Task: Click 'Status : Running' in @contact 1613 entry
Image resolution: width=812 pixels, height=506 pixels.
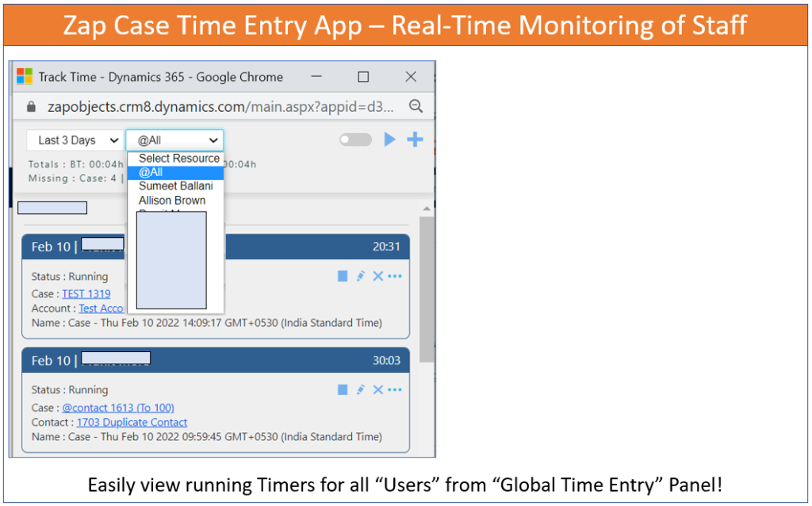Action: pyautogui.click(x=70, y=389)
